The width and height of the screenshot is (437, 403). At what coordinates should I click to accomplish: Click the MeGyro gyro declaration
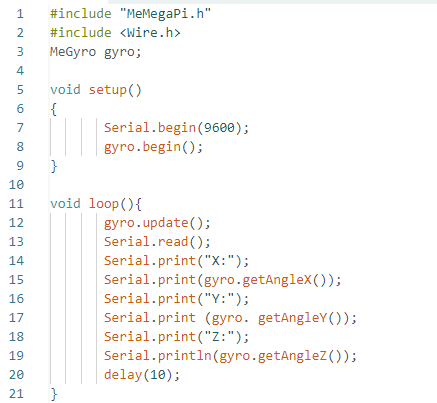[x=96, y=52]
